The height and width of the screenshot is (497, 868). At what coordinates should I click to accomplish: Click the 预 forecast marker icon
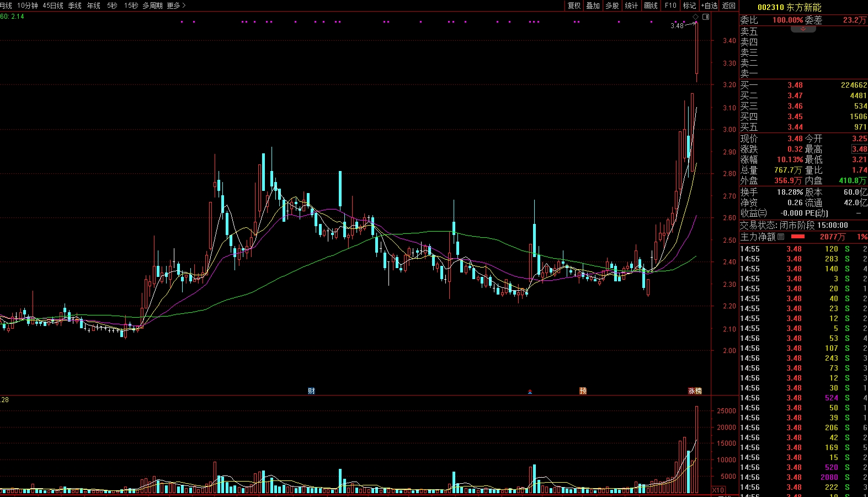pyautogui.click(x=583, y=391)
